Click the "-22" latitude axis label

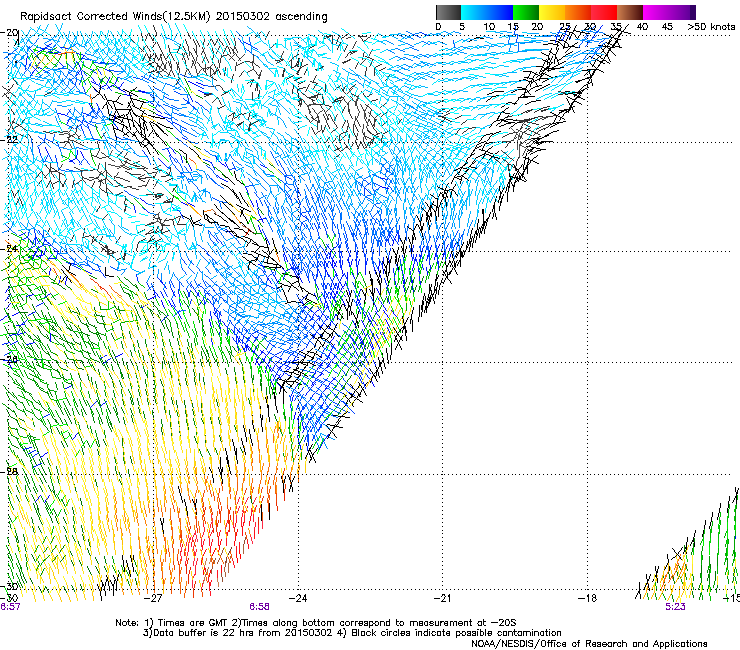(x=10, y=140)
